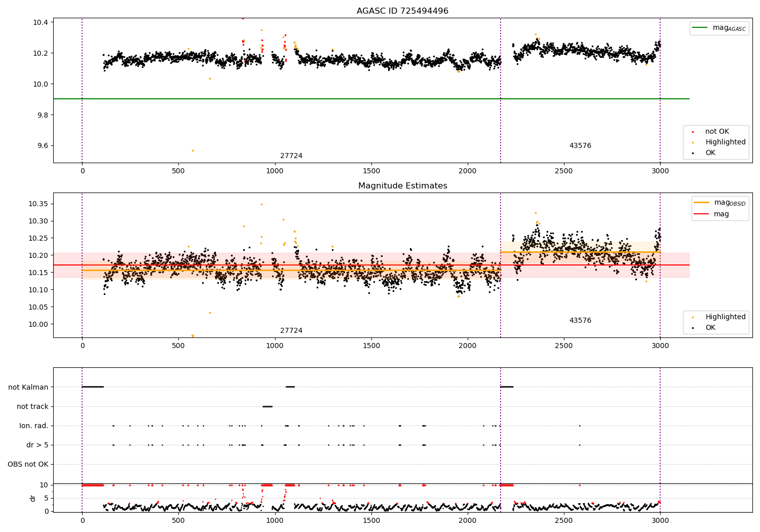Click the 'Ion. rad.' row label

tap(34, 426)
